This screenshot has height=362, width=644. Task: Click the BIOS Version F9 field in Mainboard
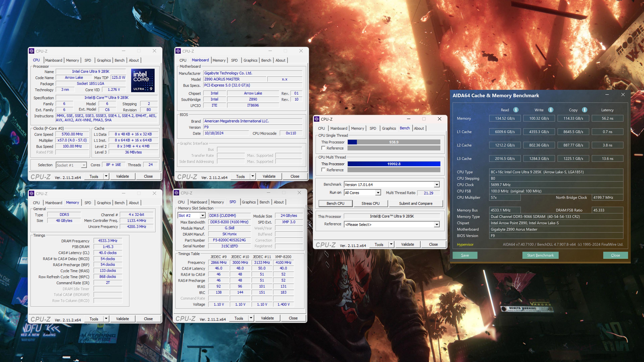tap(253, 127)
